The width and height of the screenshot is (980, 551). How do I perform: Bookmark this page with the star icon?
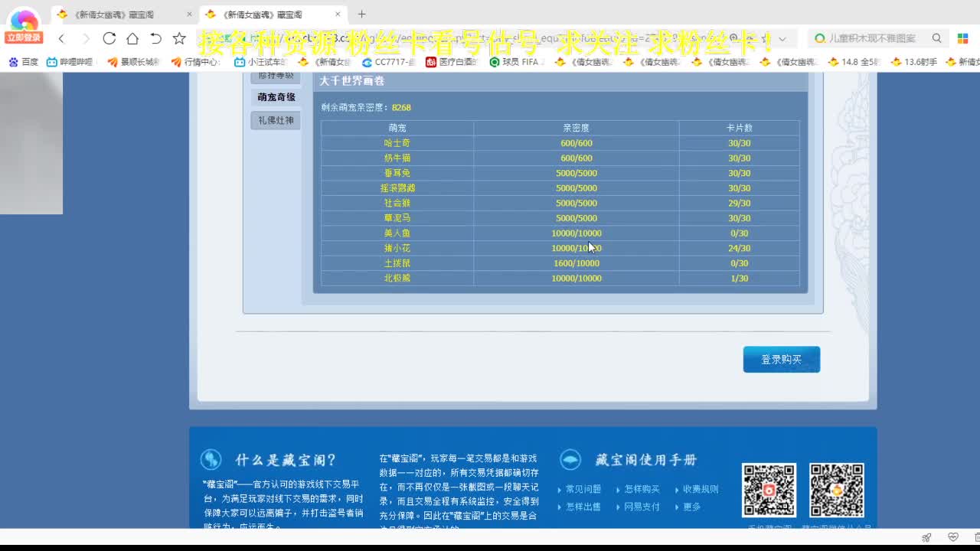[178, 37]
